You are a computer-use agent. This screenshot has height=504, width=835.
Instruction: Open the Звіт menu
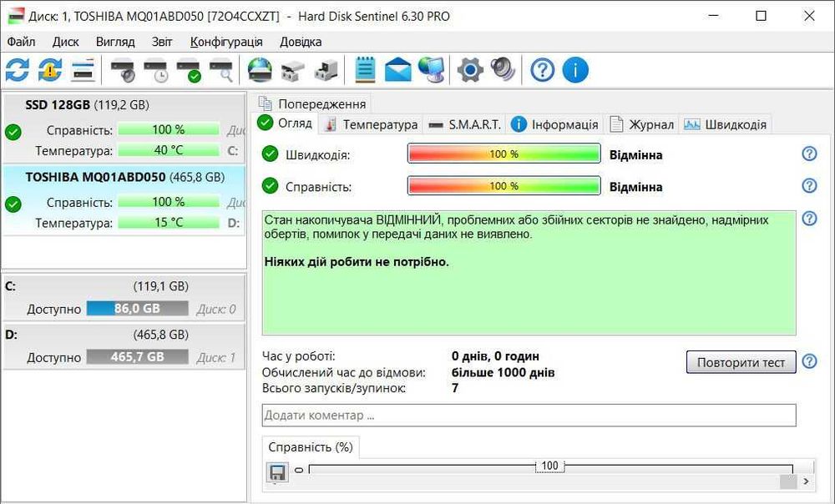(162, 42)
